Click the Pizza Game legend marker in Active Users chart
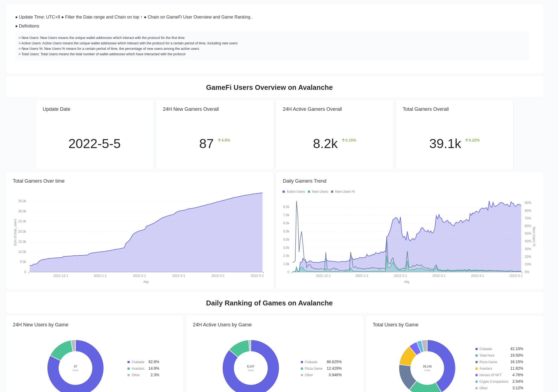Image resolution: width=558 pixels, height=392 pixels. (x=302, y=369)
